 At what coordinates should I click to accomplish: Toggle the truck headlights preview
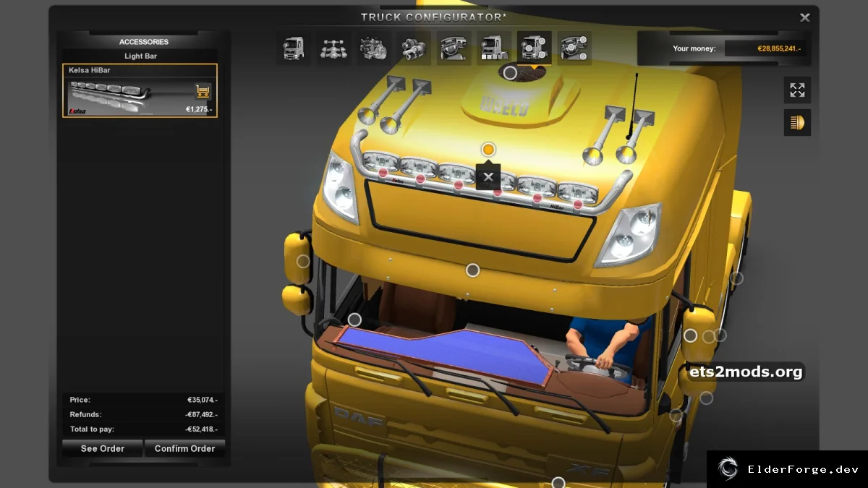[x=797, y=123]
